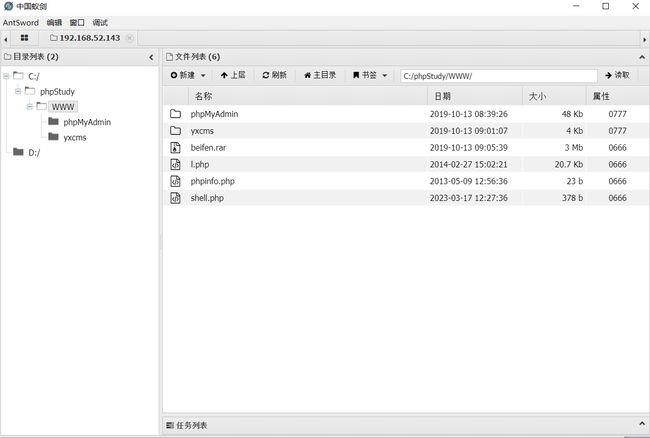650x438 pixels.
Task: Click the 目录列表 panel folder icon
Action: point(7,57)
